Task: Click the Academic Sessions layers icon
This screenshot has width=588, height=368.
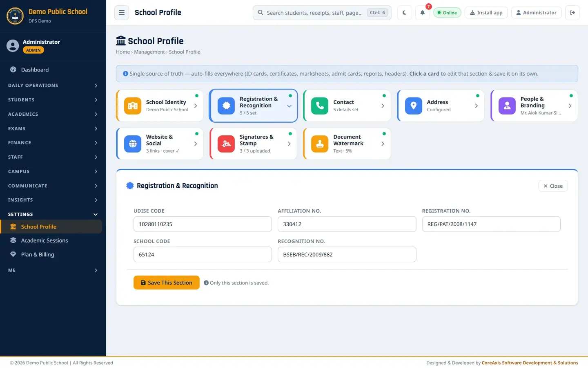Action: click(x=13, y=240)
